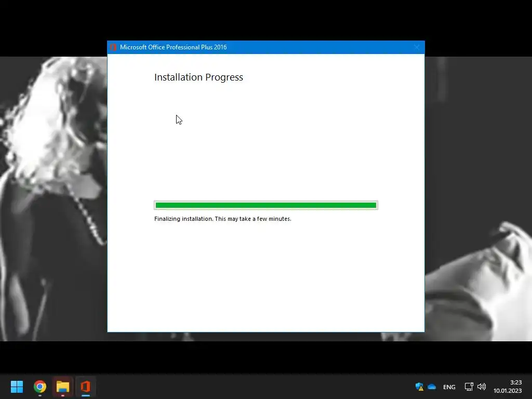Open the network status tray icon
The height and width of the screenshot is (399, 532).
[469, 387]
